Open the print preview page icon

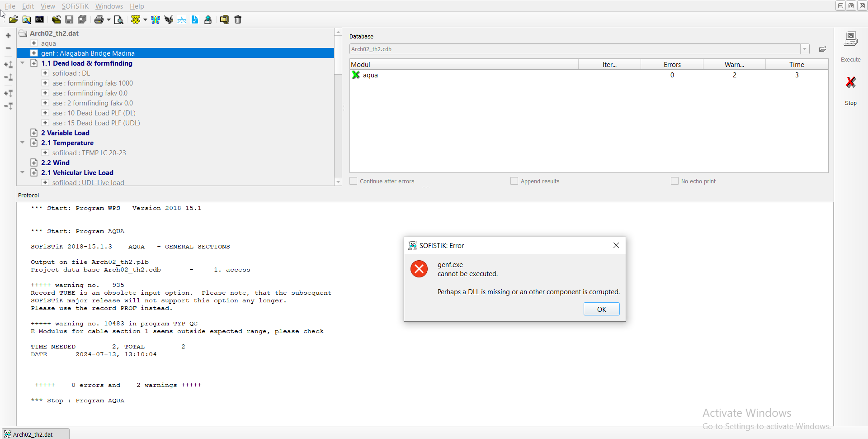118,19
